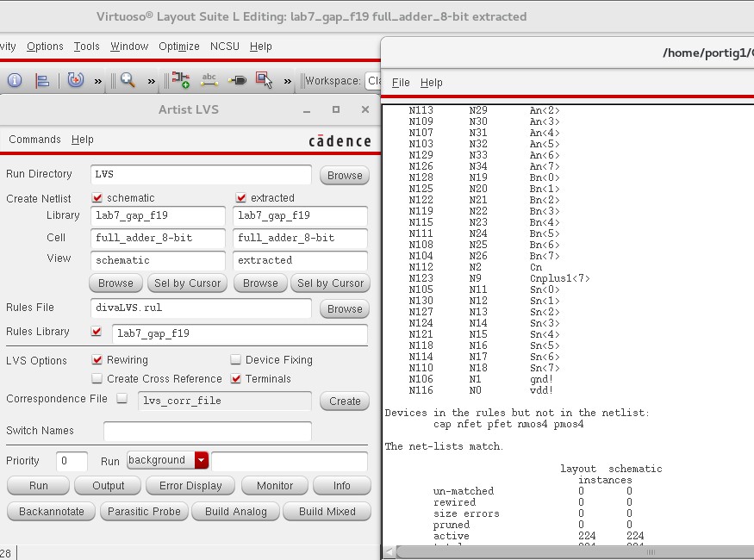Screen dimensions: 754x560
Task: Click the Run Directory text field
Action: pyautogui.click(x=201, y=174)
